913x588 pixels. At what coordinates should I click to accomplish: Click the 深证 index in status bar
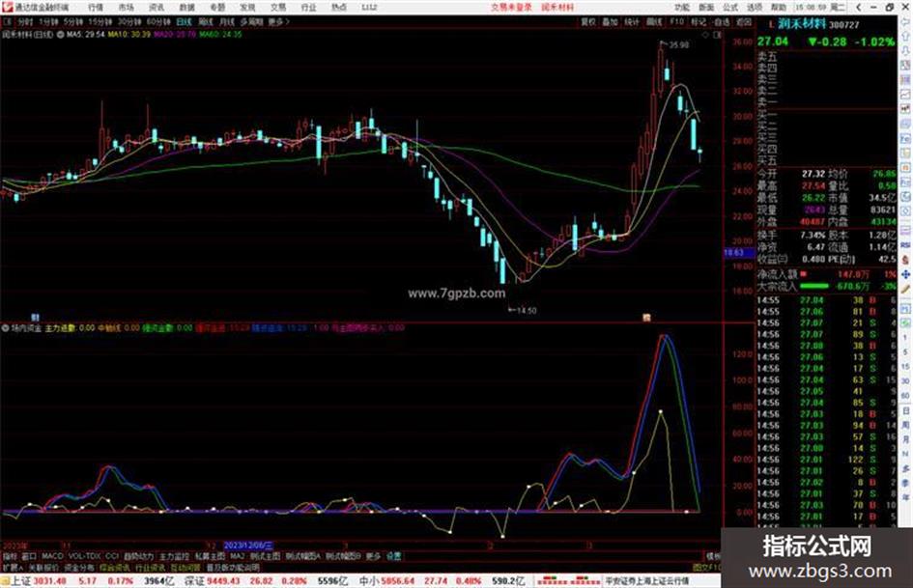click(192, 581)
